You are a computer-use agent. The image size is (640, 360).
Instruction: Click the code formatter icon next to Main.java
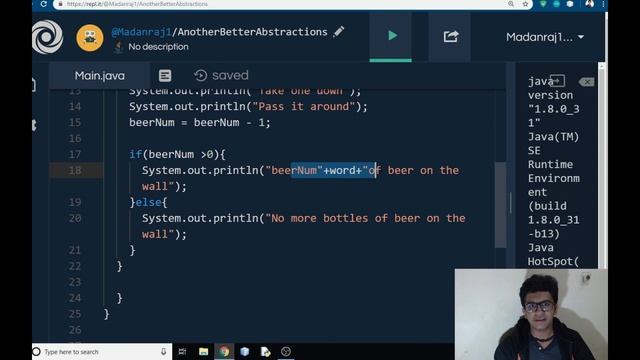click(165, 76)
